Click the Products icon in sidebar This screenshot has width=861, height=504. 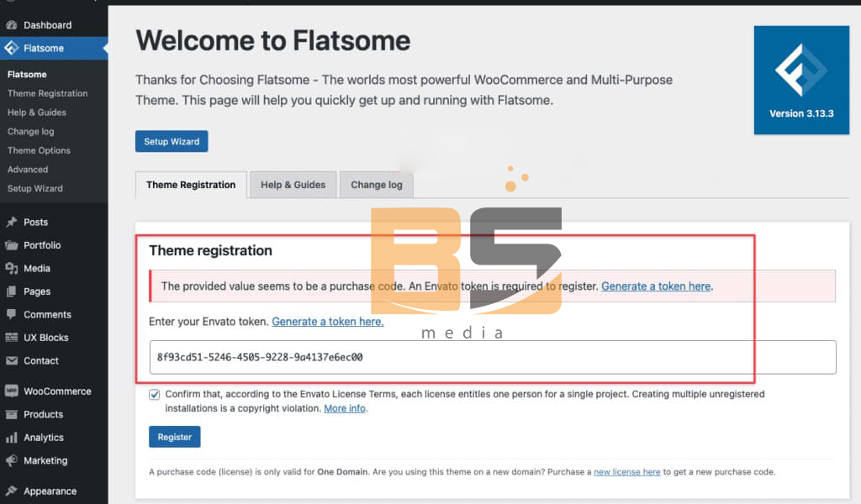click(x=12, y=414)
